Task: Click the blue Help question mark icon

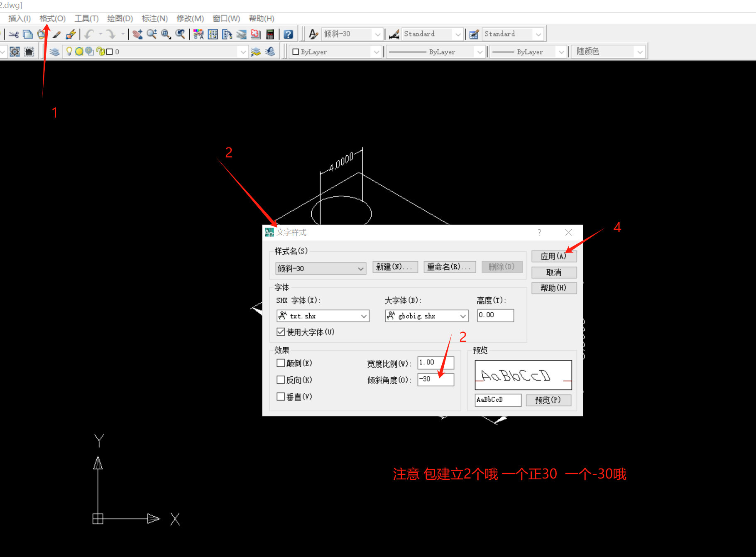Action: tap(289, 34)
